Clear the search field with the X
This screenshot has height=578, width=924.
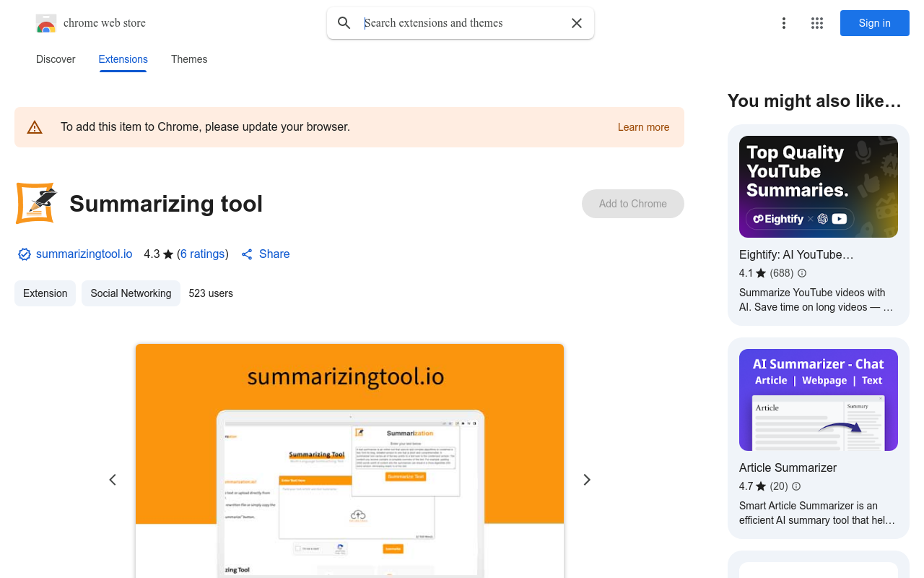pyautogui.click(x=577, y=23)
